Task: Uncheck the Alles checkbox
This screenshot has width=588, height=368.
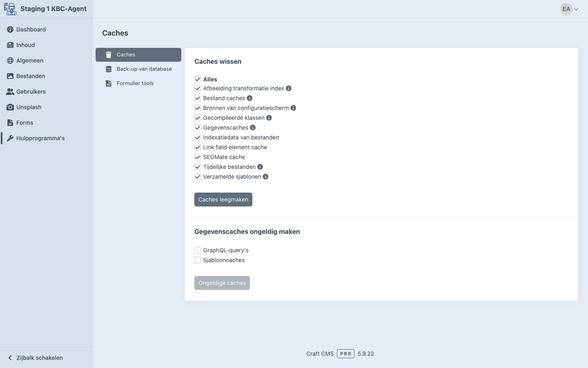Action: coord(198,79)
